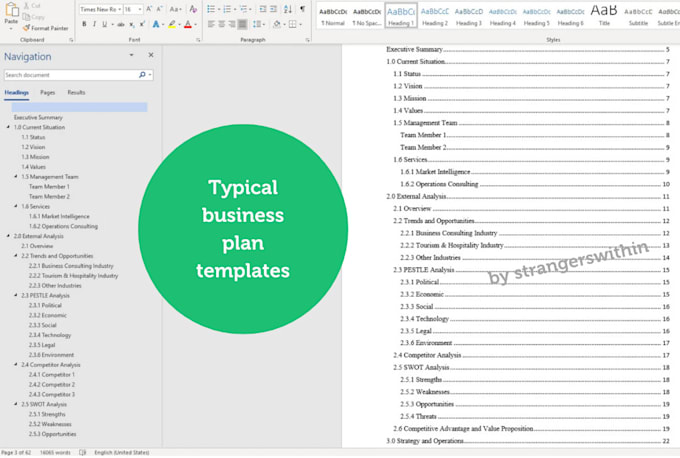Image resolution: width=680 pixels, height=458 pixels.
Task: Go to 2.4 Competitor Analysis heading in Navigation
Action: (51, 365)
